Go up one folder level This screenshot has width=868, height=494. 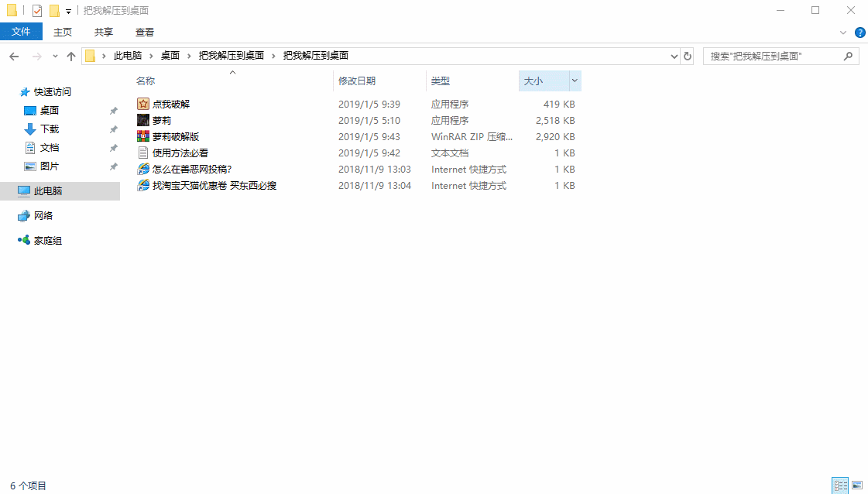coord(71,57)
